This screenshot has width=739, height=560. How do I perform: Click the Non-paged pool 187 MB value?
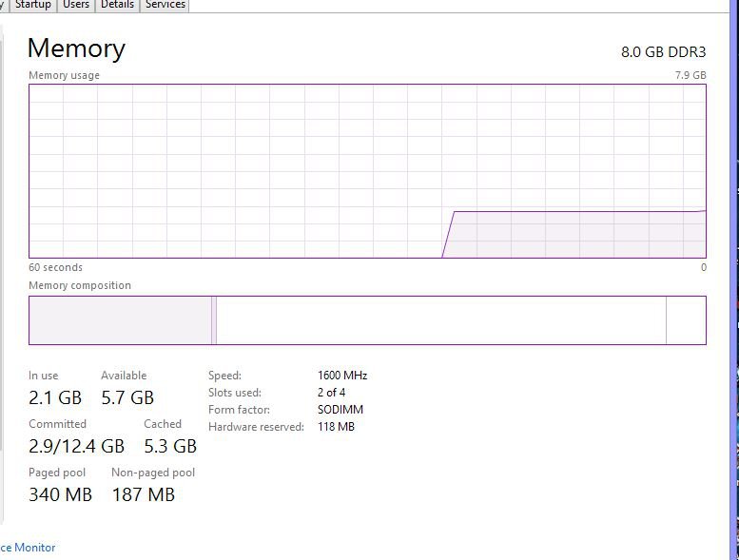tap(144, 494)
